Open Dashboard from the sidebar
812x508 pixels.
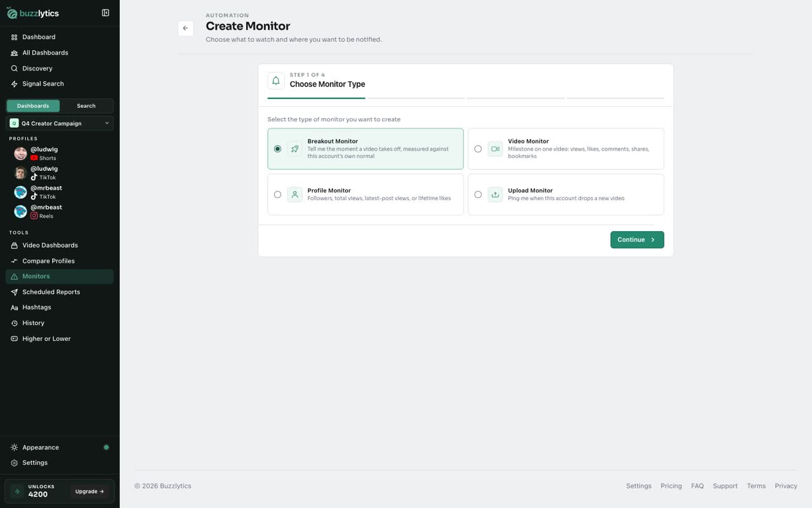pyautogui.click(x=60, y=37)
